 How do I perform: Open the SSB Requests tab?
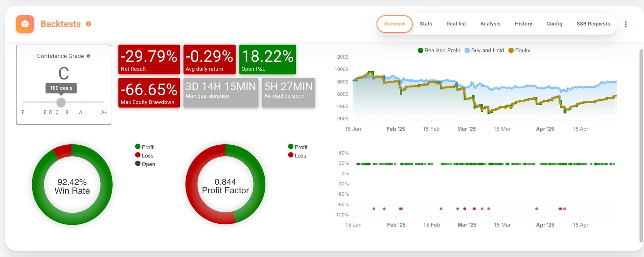pos(593,24)
